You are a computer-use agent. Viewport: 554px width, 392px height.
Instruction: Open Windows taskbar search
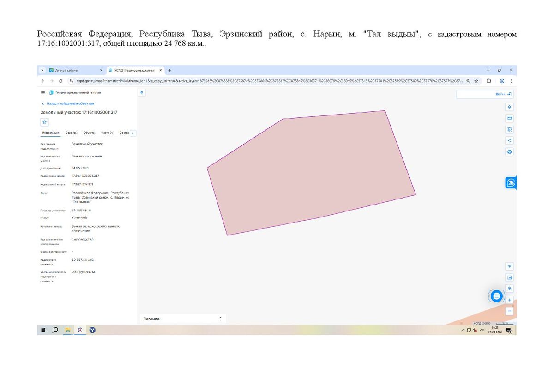[x=55, y=330]
